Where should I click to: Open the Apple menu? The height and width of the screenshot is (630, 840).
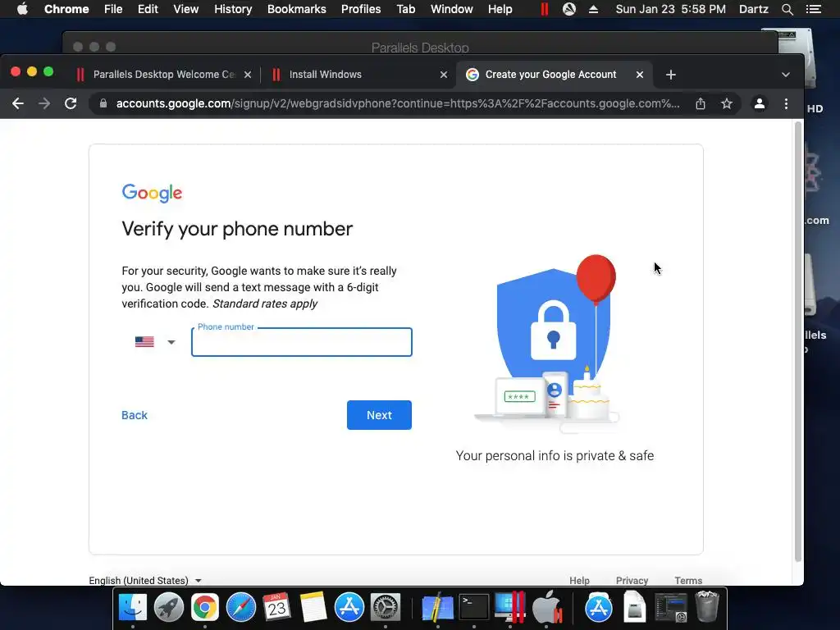[22, 9]
